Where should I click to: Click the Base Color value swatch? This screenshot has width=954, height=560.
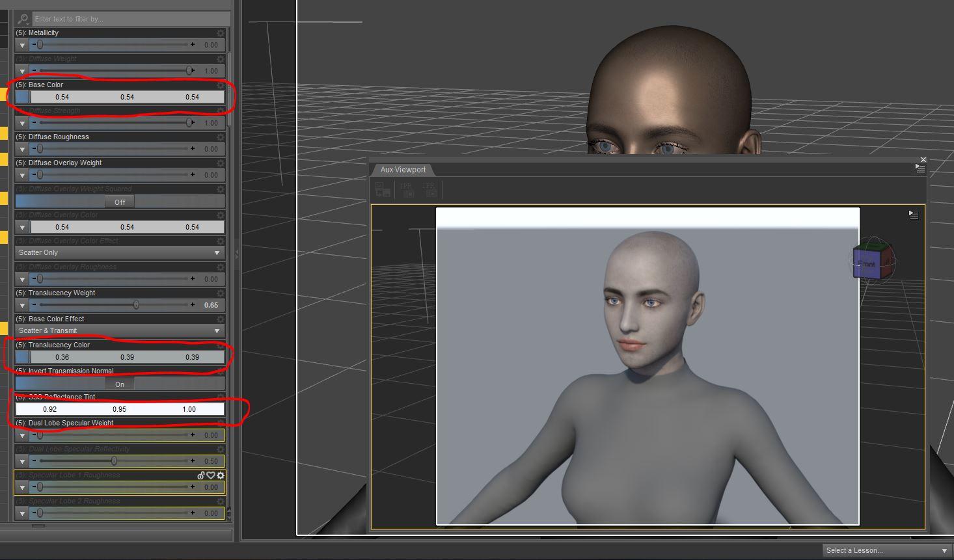tap(127, 97)
